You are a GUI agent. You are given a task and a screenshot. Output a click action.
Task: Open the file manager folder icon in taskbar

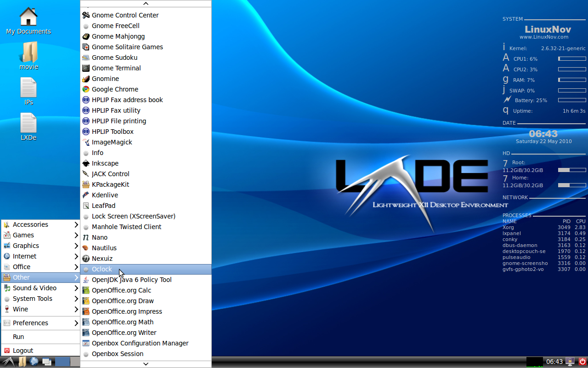[22, 362]
